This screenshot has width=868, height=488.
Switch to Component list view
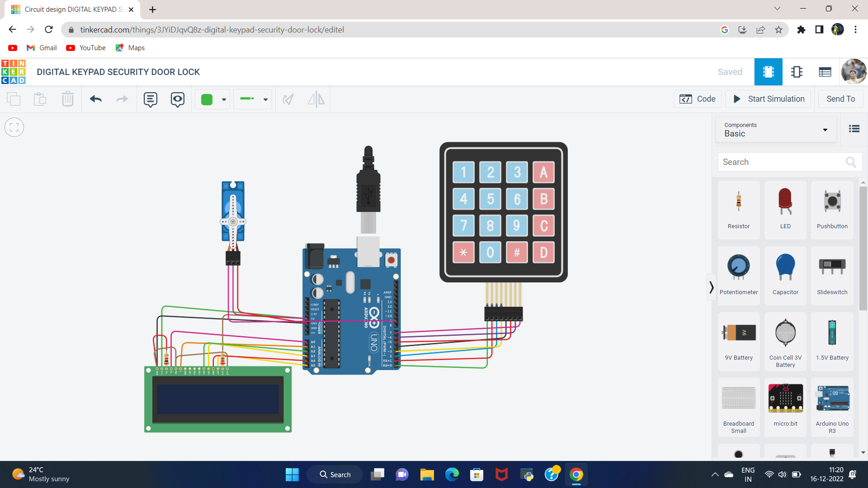pos(825,72)
